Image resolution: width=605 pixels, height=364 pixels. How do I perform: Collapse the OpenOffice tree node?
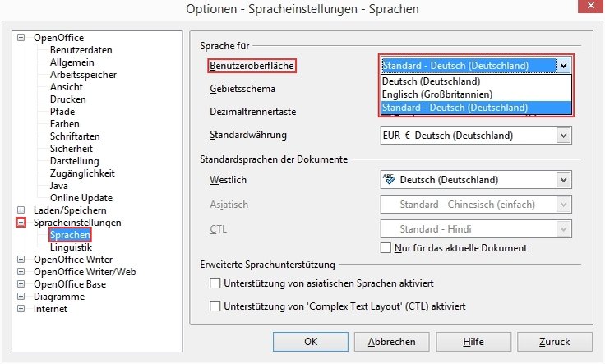(x=21, y=38)
